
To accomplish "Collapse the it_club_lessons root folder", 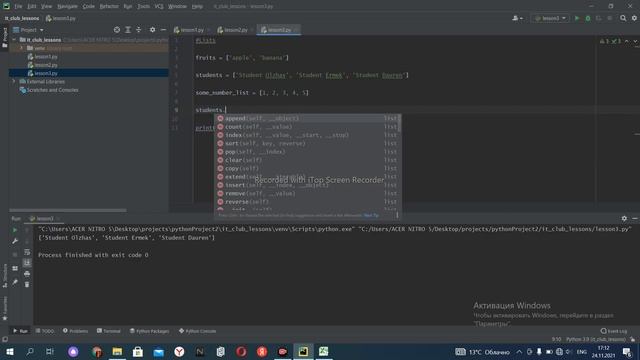I will [x=15, y=40].
